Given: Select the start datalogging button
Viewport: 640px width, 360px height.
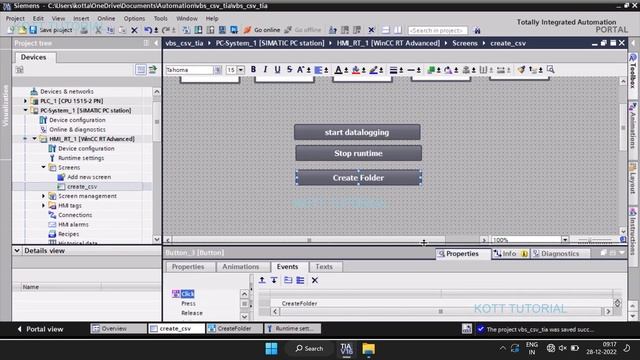Looking at the screenshot, I should (x=357, y=132).
